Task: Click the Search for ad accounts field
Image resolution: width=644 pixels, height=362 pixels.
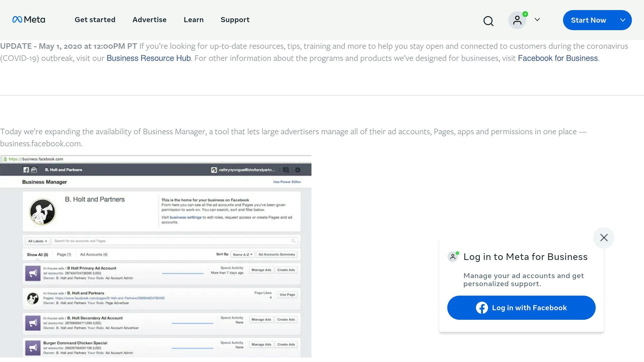Action: [x=175, y=241]
